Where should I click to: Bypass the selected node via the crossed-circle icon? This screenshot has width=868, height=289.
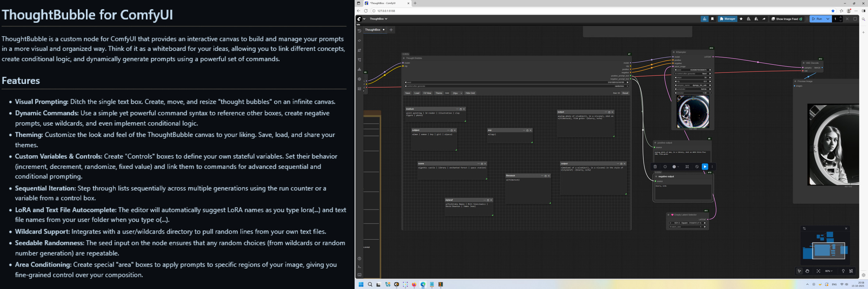[697, 167]
